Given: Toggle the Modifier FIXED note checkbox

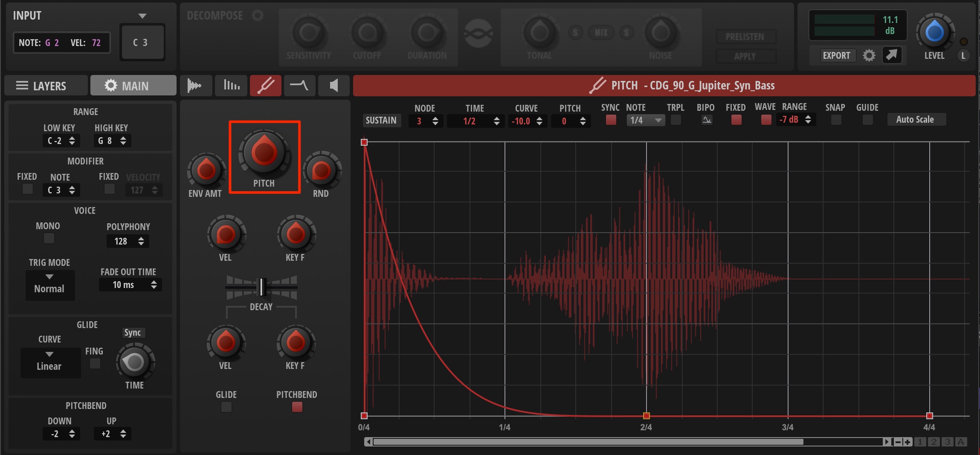Looking at the screenshot, I should pyautogui.click(x=28, y=189).
